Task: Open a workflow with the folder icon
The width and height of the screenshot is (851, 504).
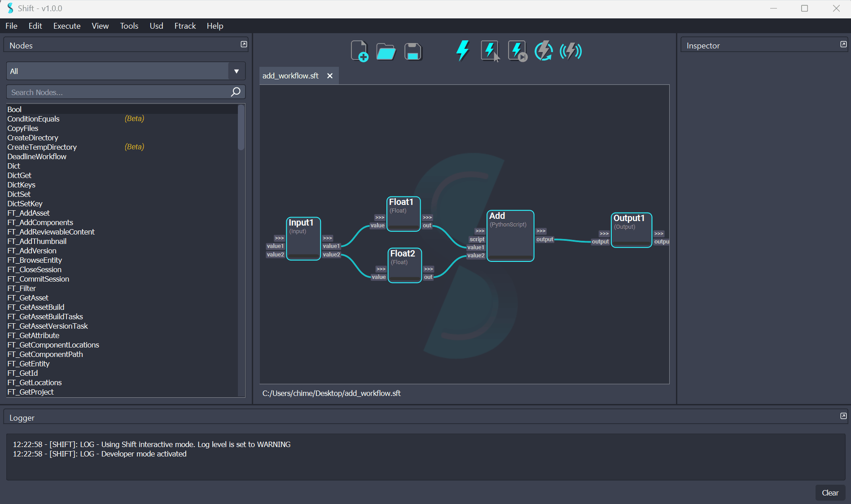Action: [x=386, y=52]
